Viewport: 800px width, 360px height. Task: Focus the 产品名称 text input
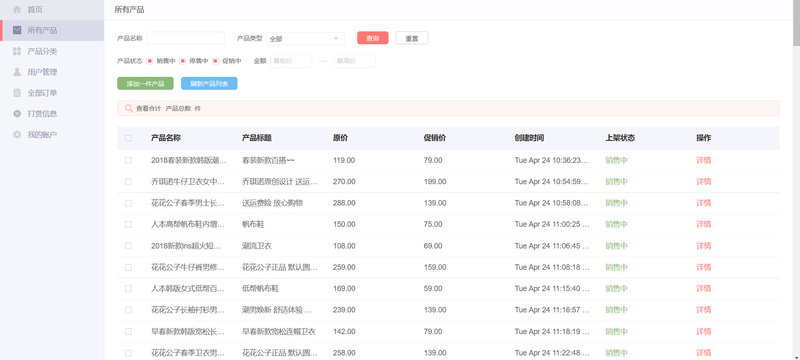click(x=186, y=38)
